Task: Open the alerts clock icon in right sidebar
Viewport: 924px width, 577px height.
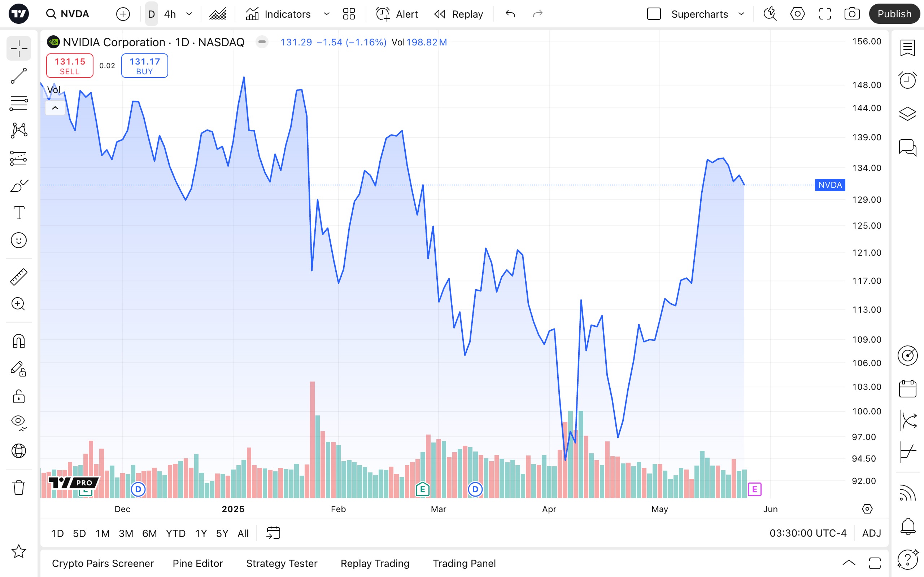Action: coord(908,80)
